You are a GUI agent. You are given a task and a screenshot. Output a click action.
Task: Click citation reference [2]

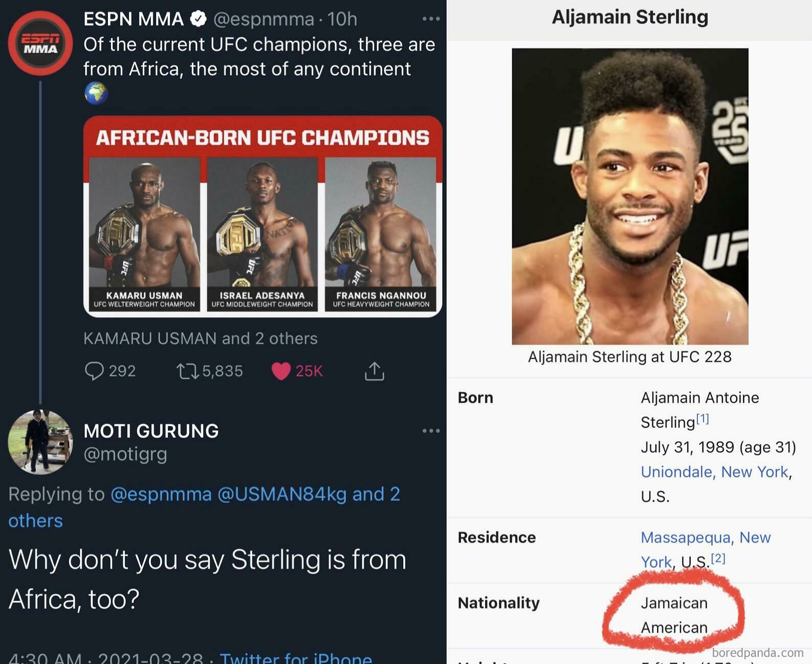click(x=718, y=558)
